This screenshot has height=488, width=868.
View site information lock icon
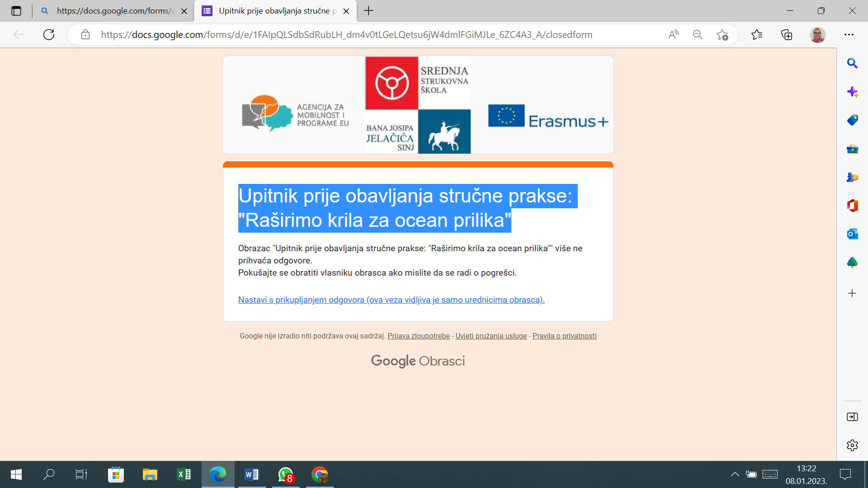[x=85, y=35]
